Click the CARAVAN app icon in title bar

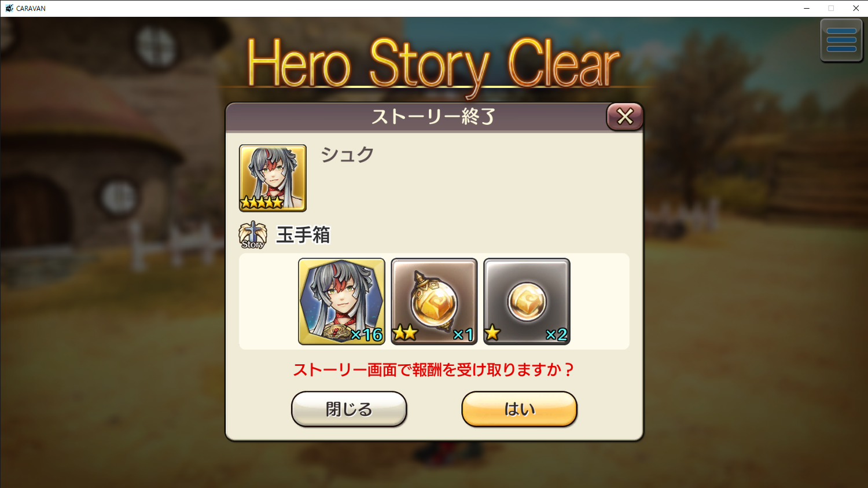click(9, 8)
